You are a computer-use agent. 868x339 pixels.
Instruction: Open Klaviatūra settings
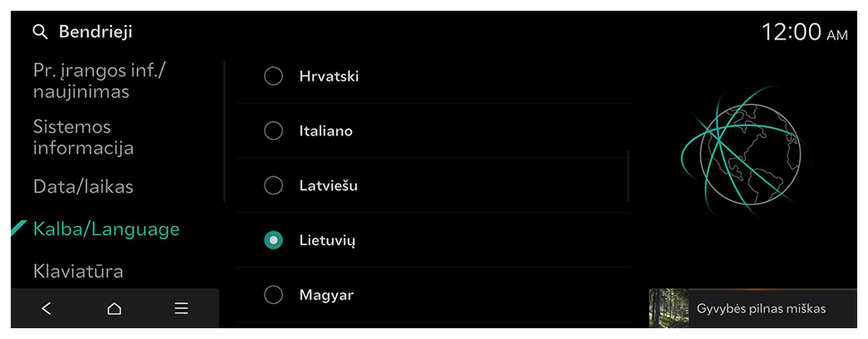pos(78,272)
